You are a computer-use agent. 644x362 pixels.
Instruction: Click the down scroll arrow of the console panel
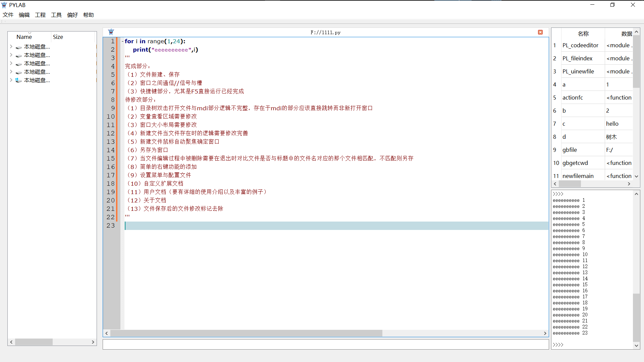636,346
